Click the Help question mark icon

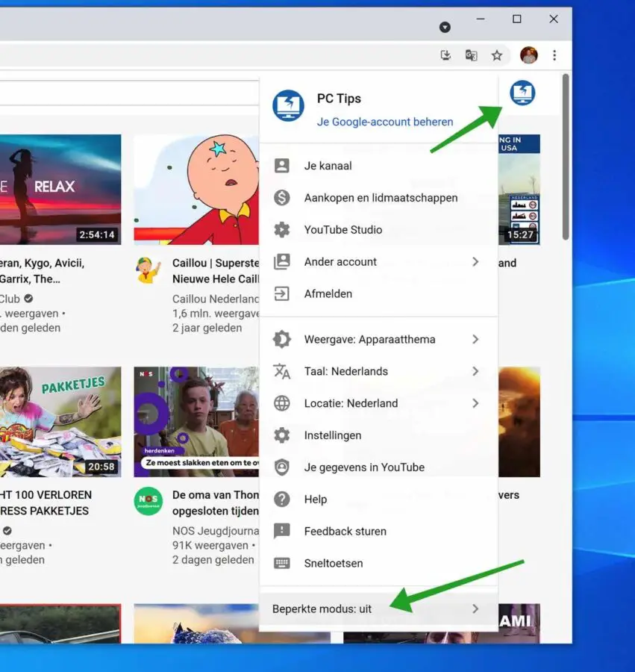click(282, 499)
